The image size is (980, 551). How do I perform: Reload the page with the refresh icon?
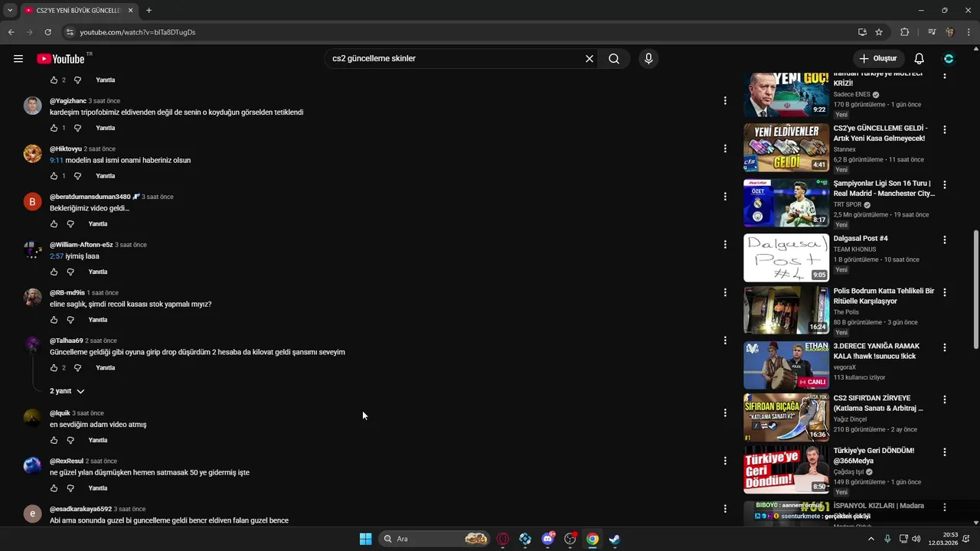47,32
